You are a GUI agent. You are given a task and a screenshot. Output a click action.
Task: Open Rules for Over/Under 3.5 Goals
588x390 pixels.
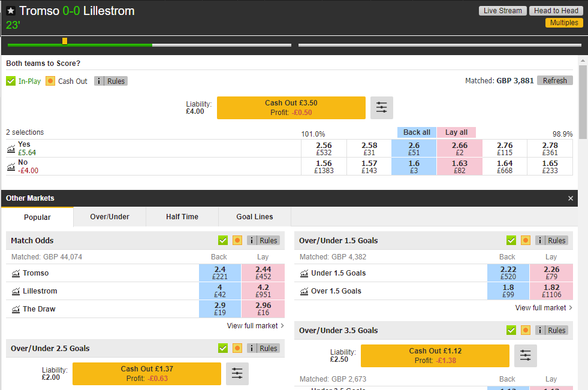(551, 331)
